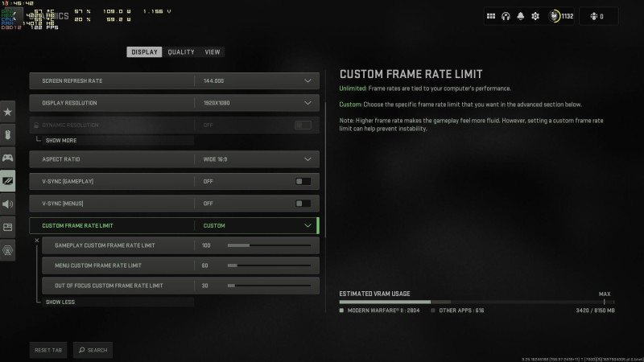Switch to the Quality tab
The height and width of the screenshot is (362, 644).
tap(180, 52)
